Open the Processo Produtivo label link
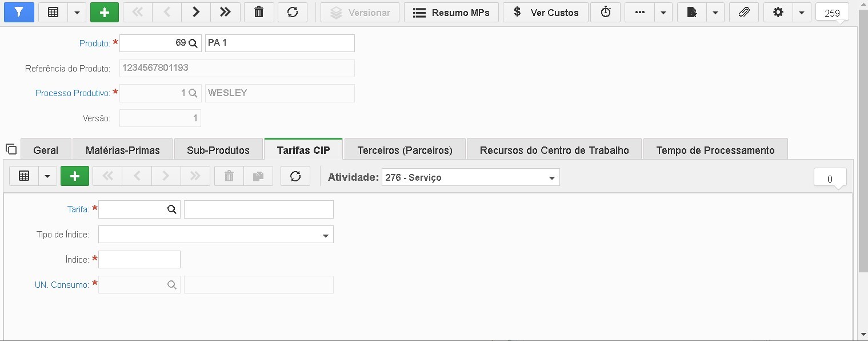Image resolution: width=868 pixels, height=341 pixels. pyautogui.click(x=73, y=93)
